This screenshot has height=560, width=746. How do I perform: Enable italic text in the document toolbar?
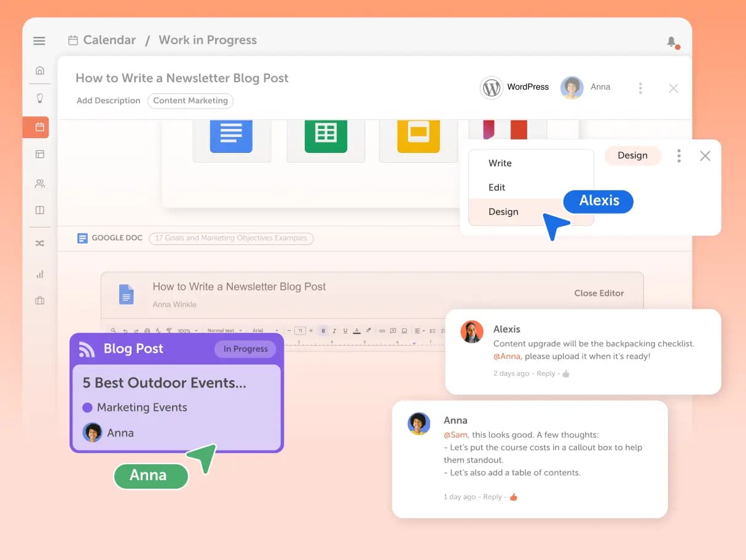tap(334, 330)
